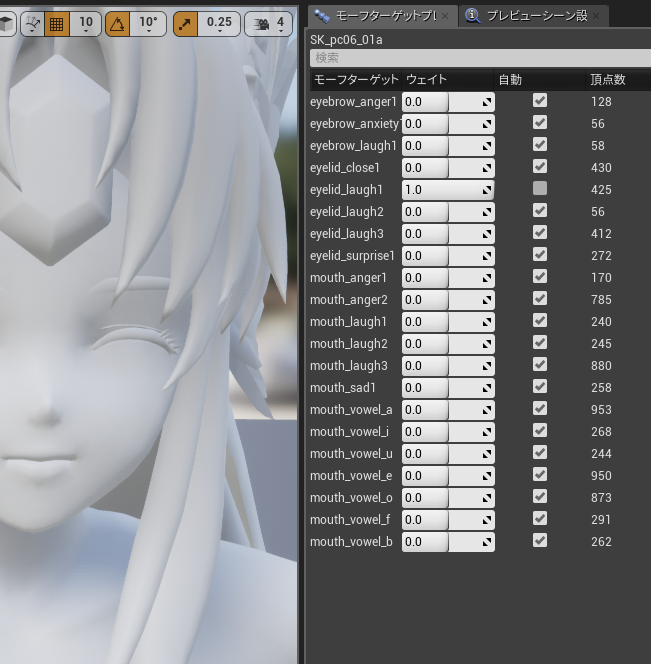651x664 pixels.
Task: Uncheck auto for eyelid_close1
Action: (540, 166)
